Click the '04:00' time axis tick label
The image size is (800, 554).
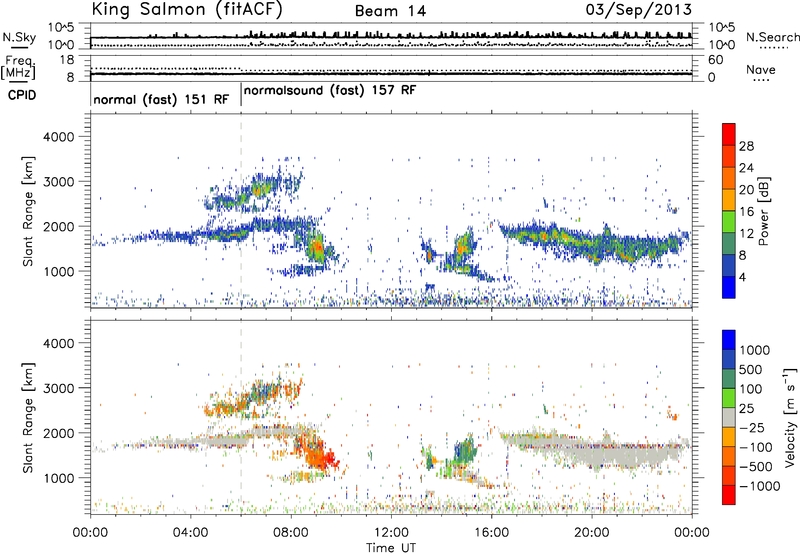(x=190, y=533)
